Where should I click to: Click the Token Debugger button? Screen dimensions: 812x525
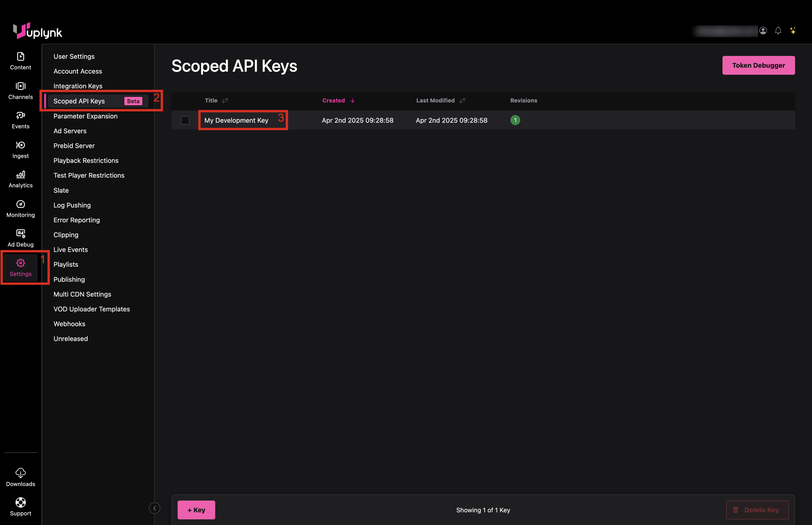(x=758, y=66)
